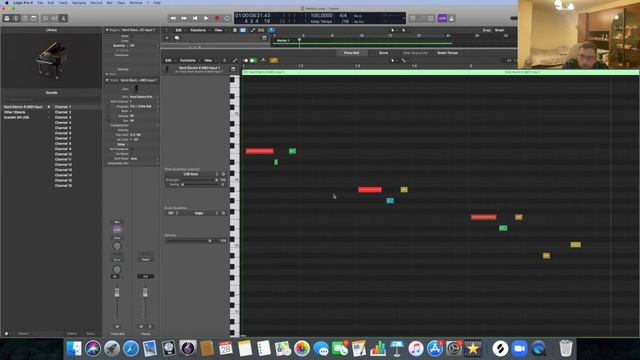Adjust the Quantize Strength slider
640x360 pixels.
click(200, 180)
